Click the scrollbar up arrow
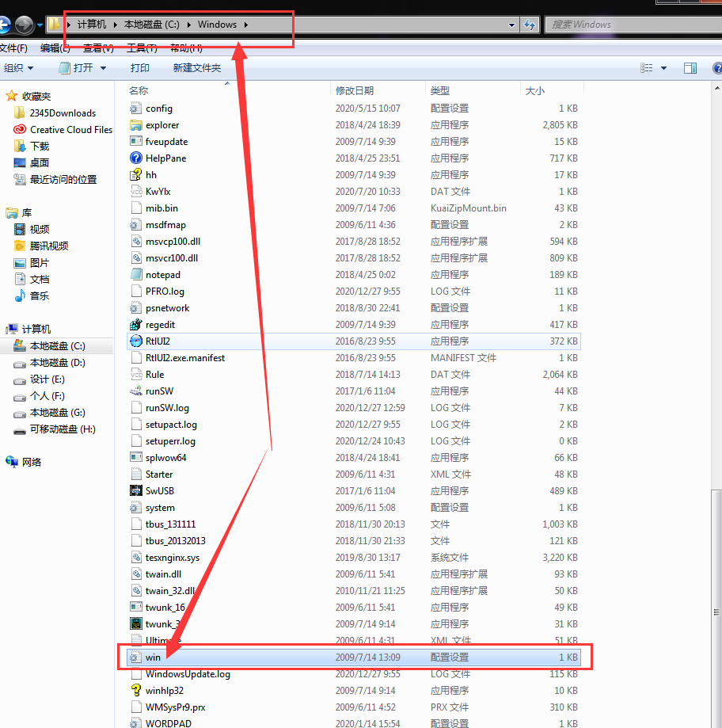 [x=717, y=88]
